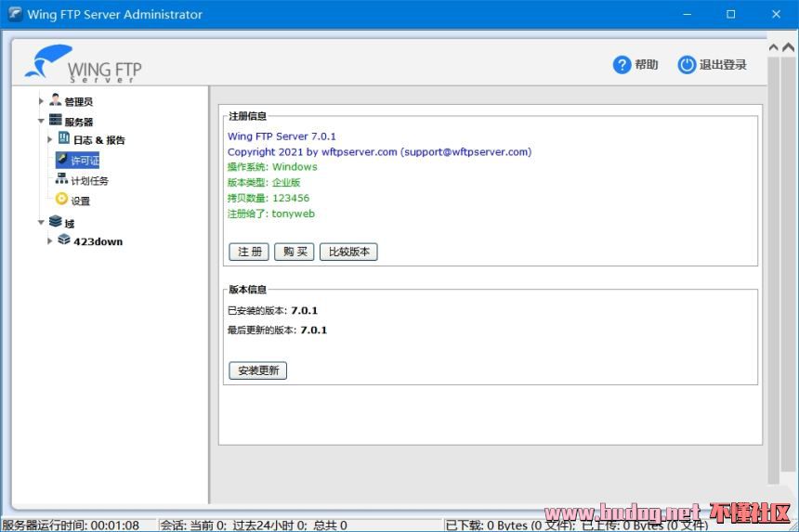Click the 拷贝数量: 123456 line
The width and height of the screenshot is (799, 532).
click(268, 198)
